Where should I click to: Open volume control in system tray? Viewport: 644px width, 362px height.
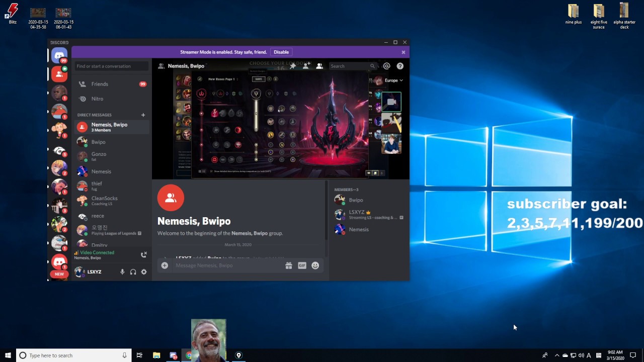click(x=581, y=355)
